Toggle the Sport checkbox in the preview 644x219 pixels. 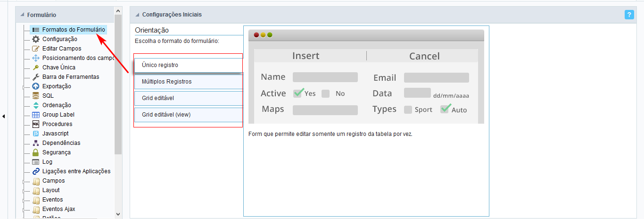408,109
